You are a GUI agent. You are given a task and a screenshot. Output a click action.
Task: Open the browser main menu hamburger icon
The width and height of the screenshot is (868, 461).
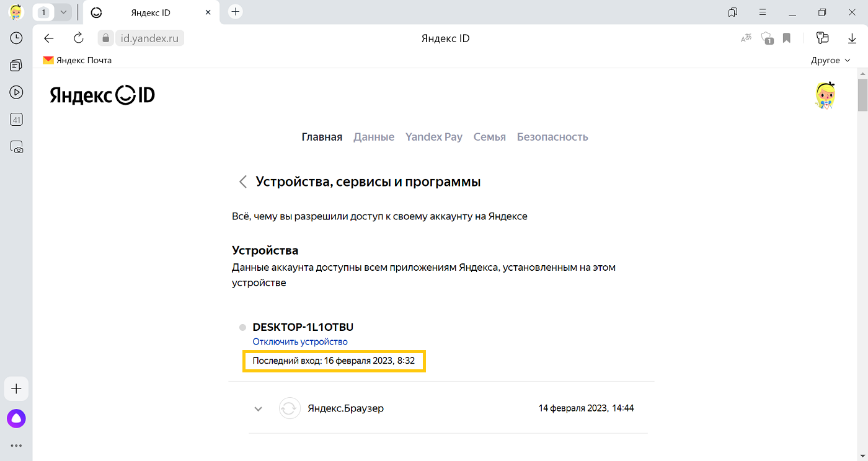pos(763,12)
